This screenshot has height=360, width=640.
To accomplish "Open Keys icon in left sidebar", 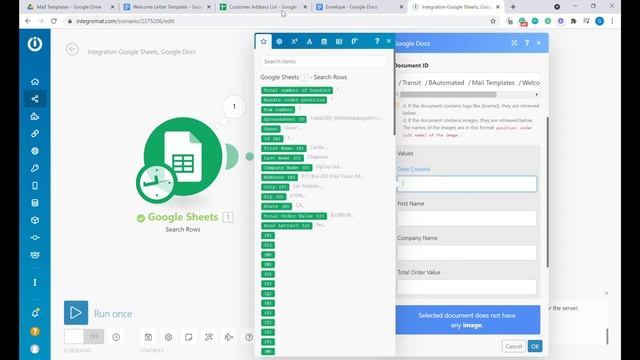I will pos(35,168).
